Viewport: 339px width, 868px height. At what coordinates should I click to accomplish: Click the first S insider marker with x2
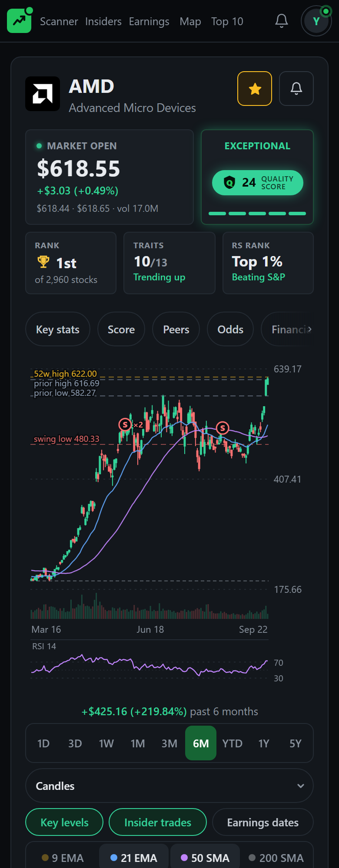pos(125,424)
